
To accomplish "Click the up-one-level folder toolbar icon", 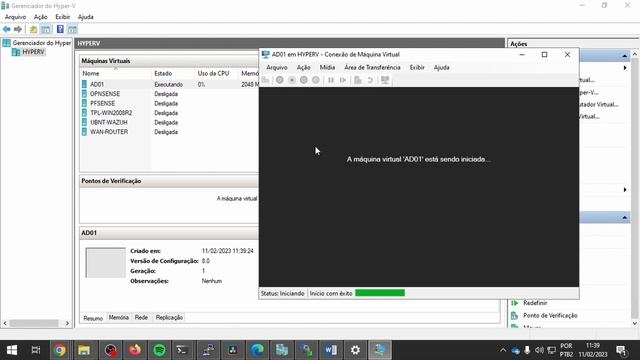I will (33, 29).
